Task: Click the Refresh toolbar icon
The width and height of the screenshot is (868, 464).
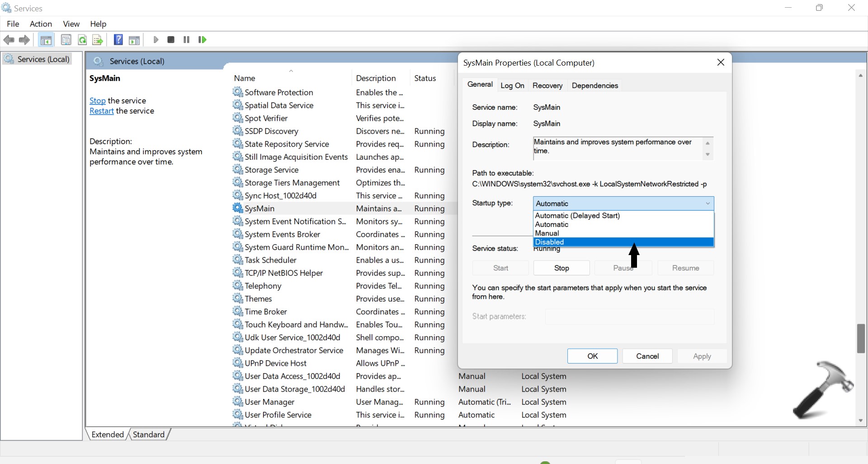Action: (82, 40)
